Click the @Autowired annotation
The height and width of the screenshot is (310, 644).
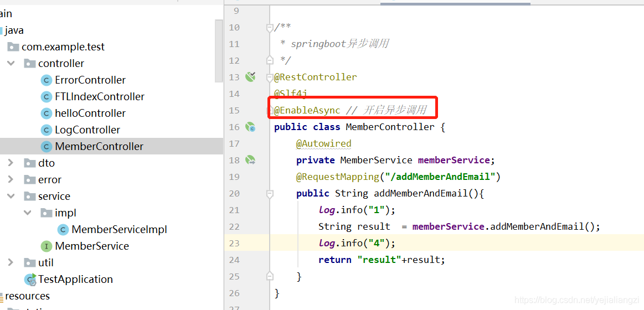(x=323, y=143)
